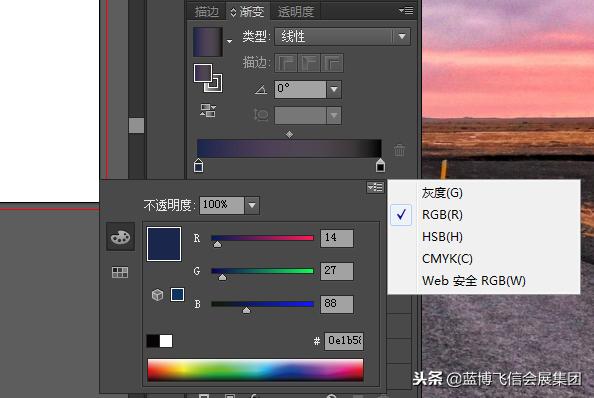This screenshot has height=398, width=594.
Task: Open the 透明度 tab
Action: (296, 12)
